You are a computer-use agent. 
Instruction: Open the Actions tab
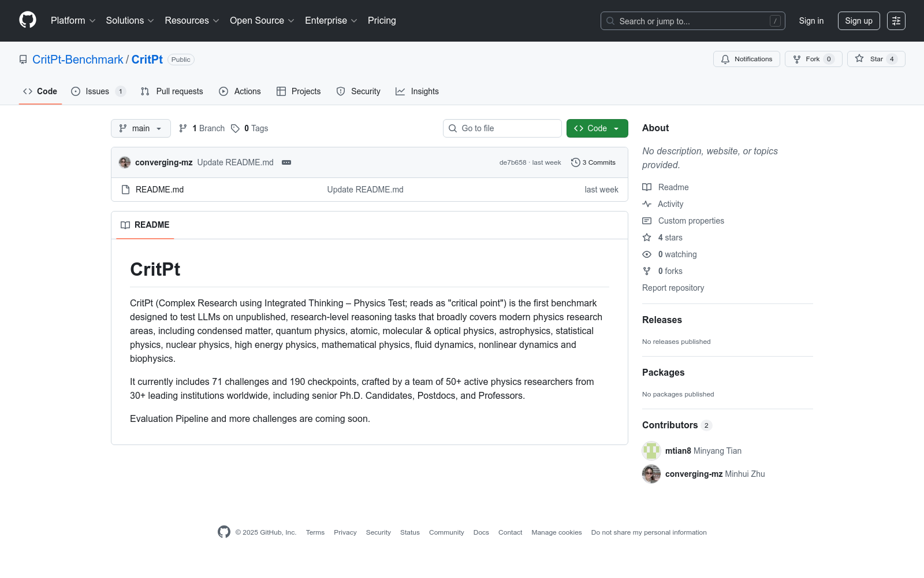pos(240,91)
